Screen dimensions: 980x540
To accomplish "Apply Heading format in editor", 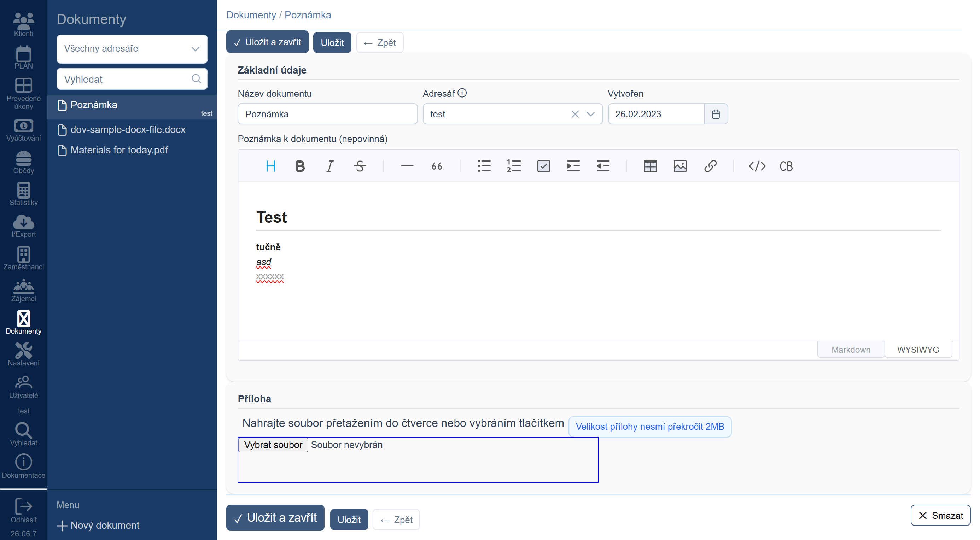I will point(270,166).
